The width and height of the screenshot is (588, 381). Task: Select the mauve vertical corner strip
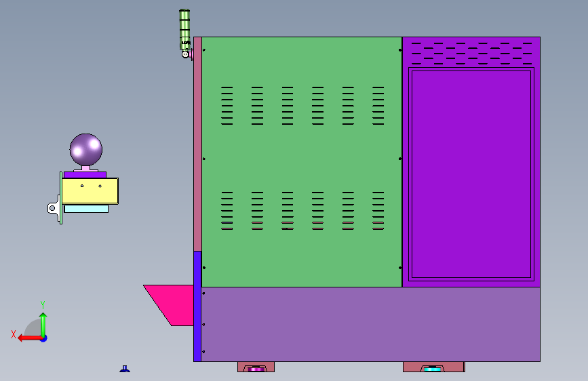tap(197, 144)
